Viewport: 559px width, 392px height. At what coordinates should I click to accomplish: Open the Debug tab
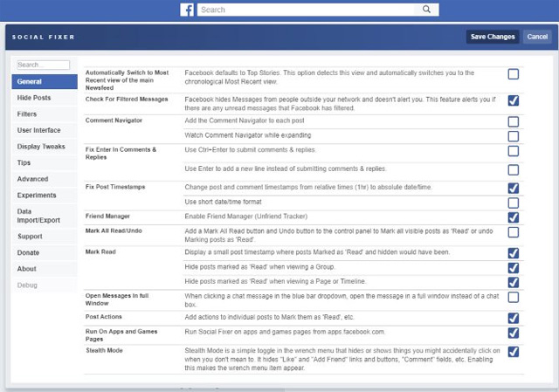45,285
